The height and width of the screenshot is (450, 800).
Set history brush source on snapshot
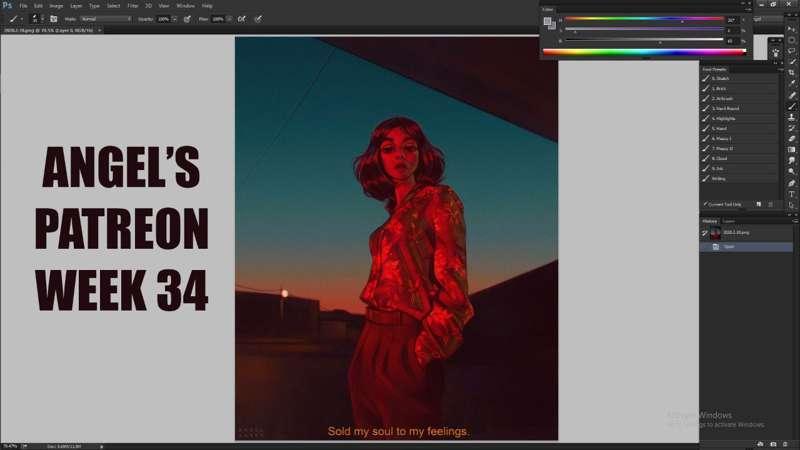coord(705,233)
